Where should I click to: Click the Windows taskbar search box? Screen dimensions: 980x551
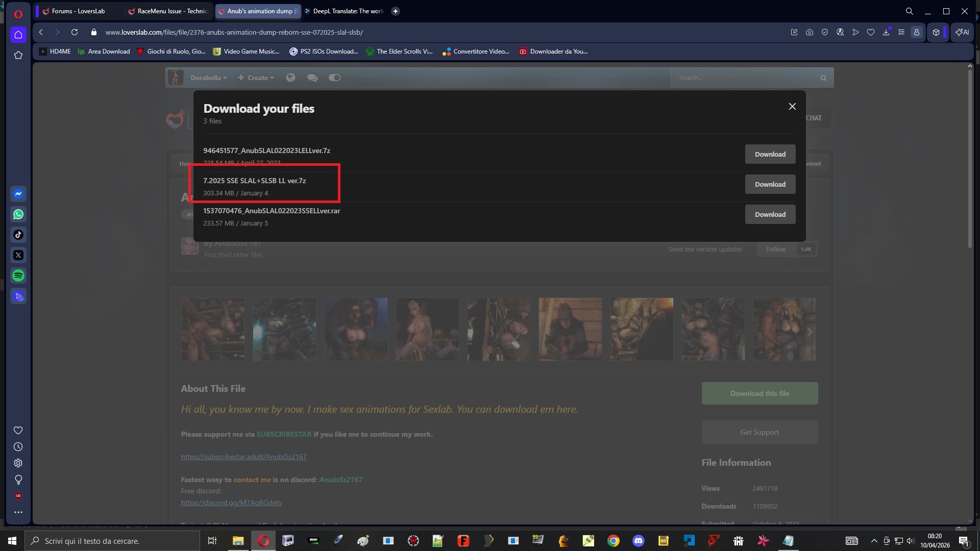tap(112, 541)
